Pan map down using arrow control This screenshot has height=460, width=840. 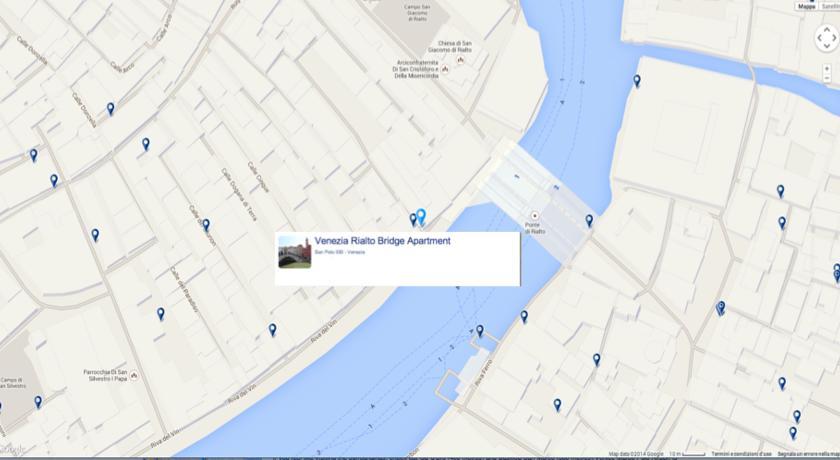point(827,48)
